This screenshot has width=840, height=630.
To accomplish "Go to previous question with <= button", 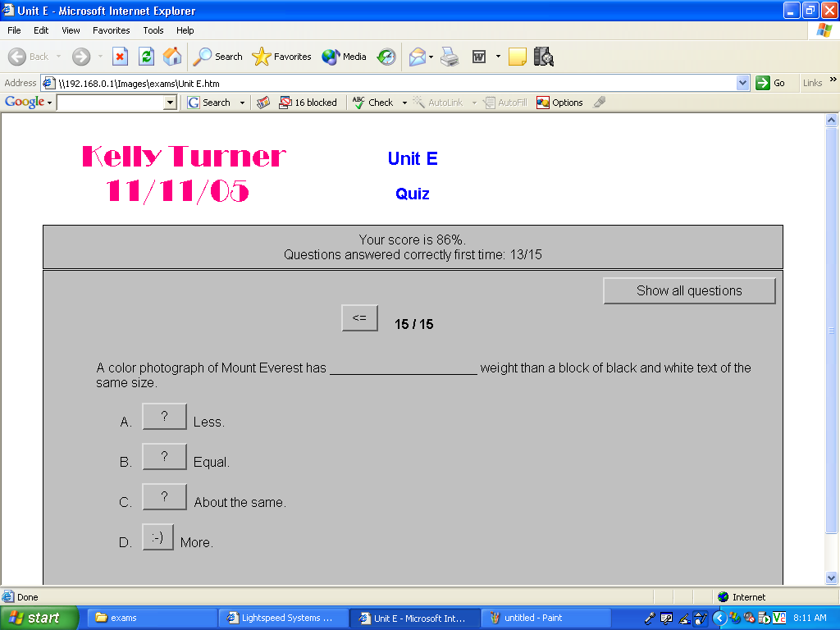I will (x=359, y=318).
